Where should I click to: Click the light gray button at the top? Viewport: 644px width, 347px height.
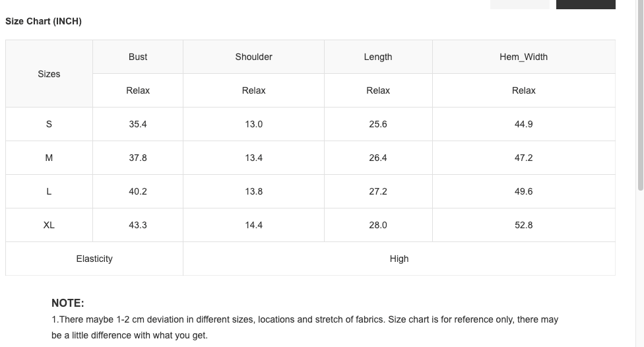coord(519,4)
